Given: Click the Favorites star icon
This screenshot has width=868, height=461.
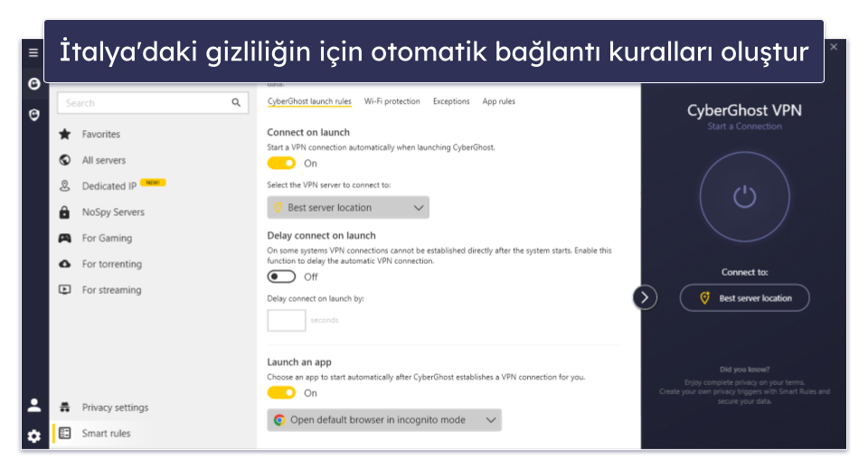Looking at the screenshot, I should pyautogui.click(x=65, y=134).
